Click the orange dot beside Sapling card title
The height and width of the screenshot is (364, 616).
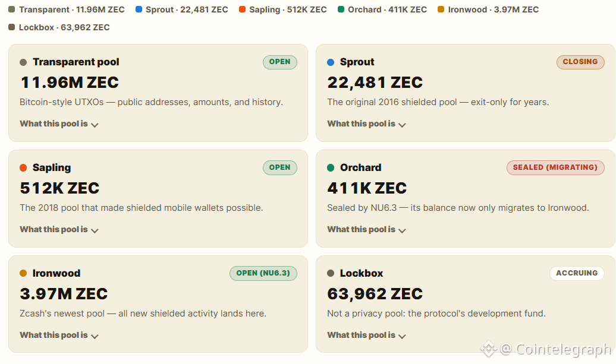pyautogui.click(x=23, y=168)
